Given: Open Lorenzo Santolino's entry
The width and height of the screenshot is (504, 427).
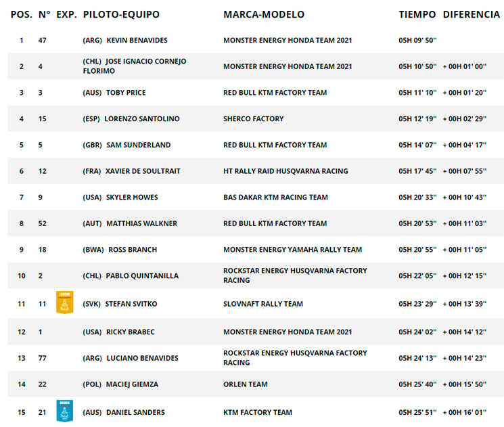Looking at the screenshot, I should [142, 118].
